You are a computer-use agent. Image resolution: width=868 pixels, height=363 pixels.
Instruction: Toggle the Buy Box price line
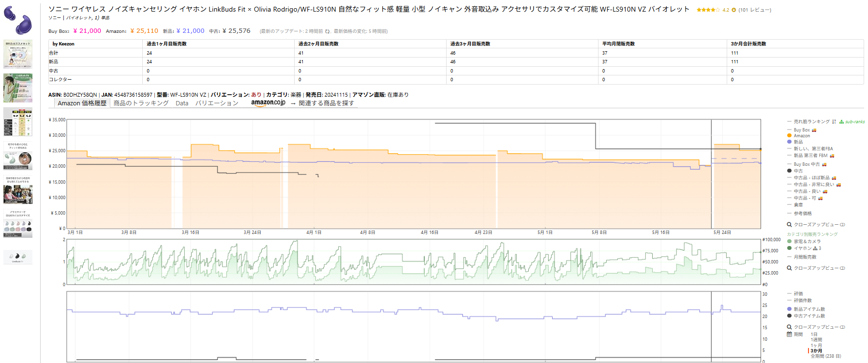802,130
